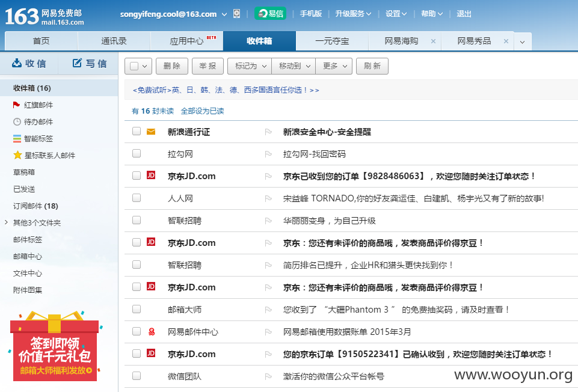
Task: Flag the 网易邮箱使用数据账单 email
Action: click(268, 332)
